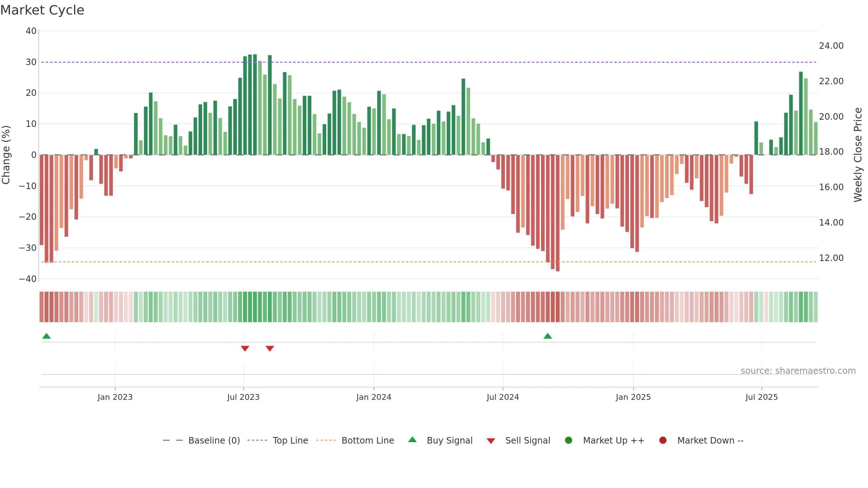Screen dimensions: 868x488
Task: Click the Jan 2023 axis label
Action: pyautogui.click(x=115, y=397)
